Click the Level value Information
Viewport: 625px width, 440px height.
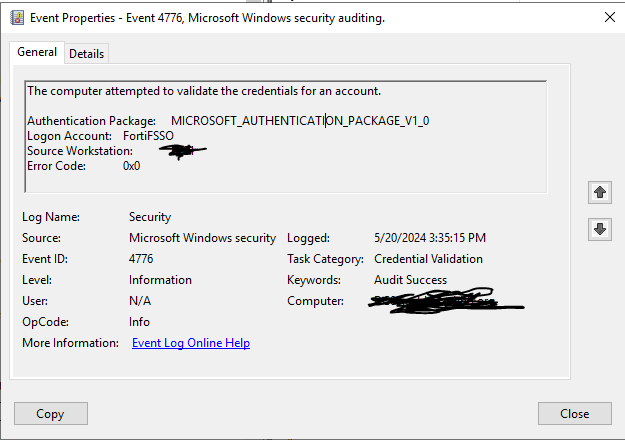point(160,280)
